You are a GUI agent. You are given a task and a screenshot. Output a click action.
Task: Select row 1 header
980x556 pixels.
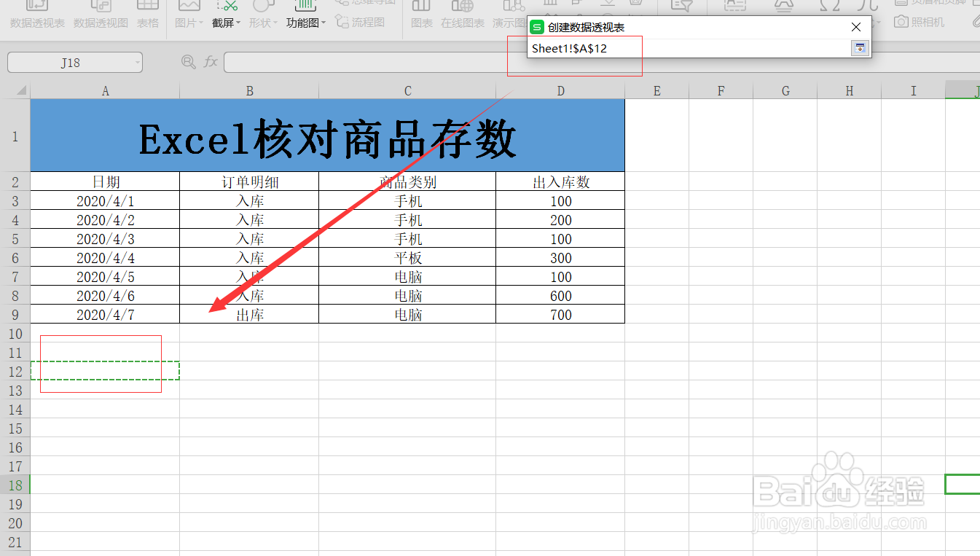(15, 136)
